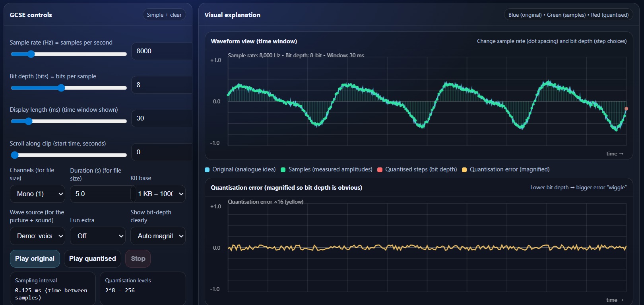Click the Play original button
This screenshot has height=305, width=644.
(35, 259)
